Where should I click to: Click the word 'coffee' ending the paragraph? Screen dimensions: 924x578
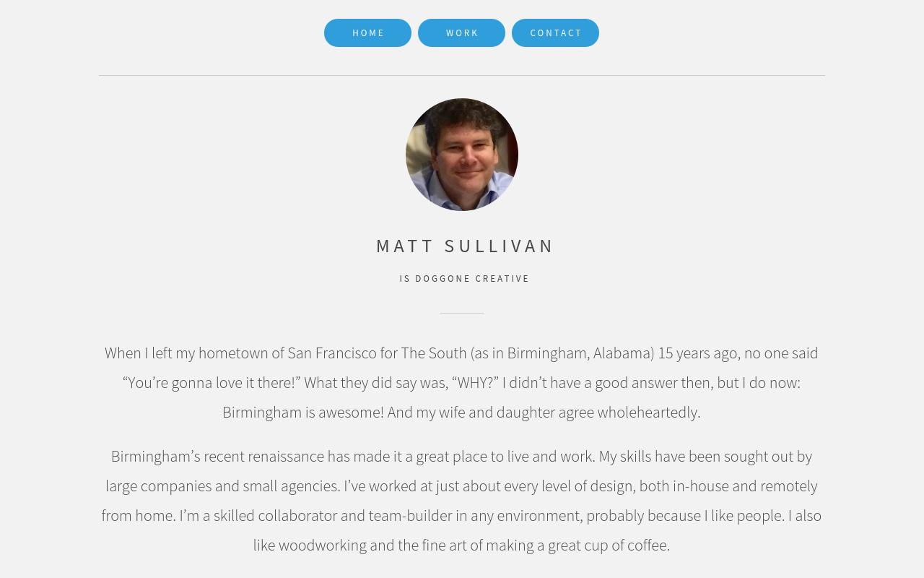pos(647,545)
